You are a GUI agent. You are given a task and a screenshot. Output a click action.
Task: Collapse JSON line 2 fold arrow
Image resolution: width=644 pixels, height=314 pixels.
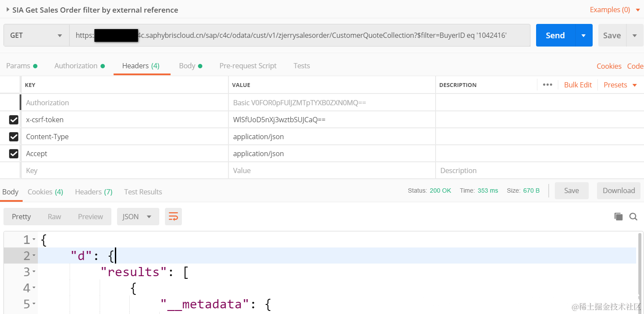[x=34, y=256]
